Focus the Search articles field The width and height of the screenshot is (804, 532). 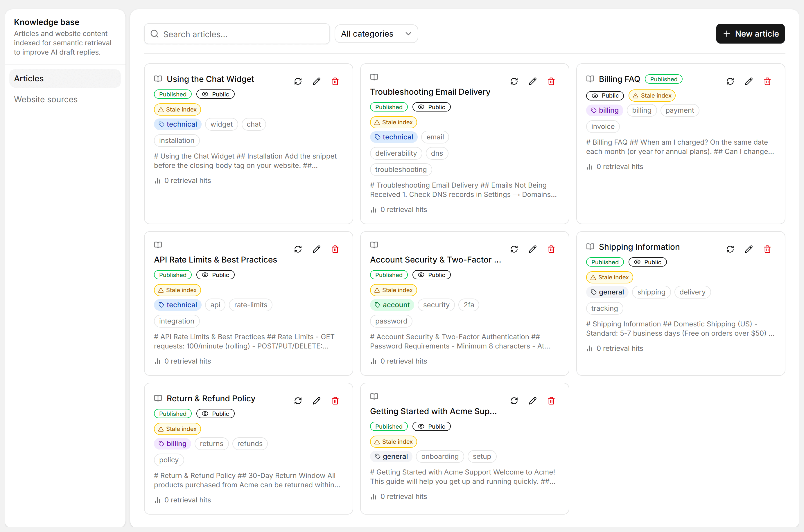237,34
